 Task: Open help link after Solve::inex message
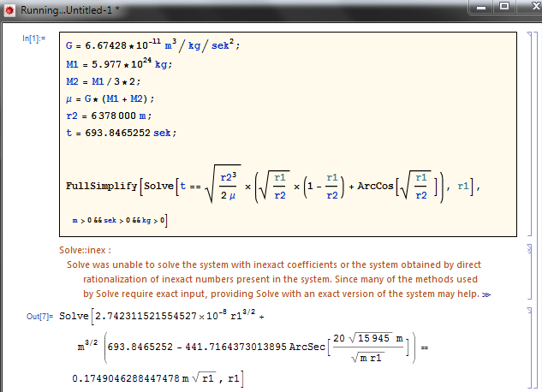(511, 294)
